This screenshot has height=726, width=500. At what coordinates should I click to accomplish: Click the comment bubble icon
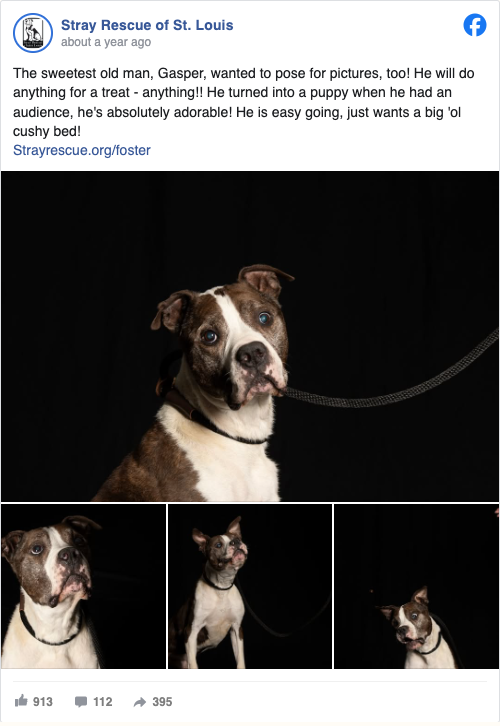click(x=81, y=701)
